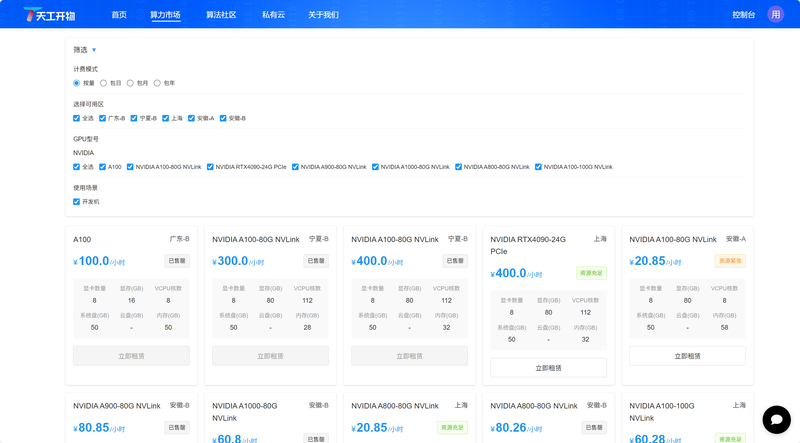
Task: Click the GPU型号 section label
Action: [86, 139]
